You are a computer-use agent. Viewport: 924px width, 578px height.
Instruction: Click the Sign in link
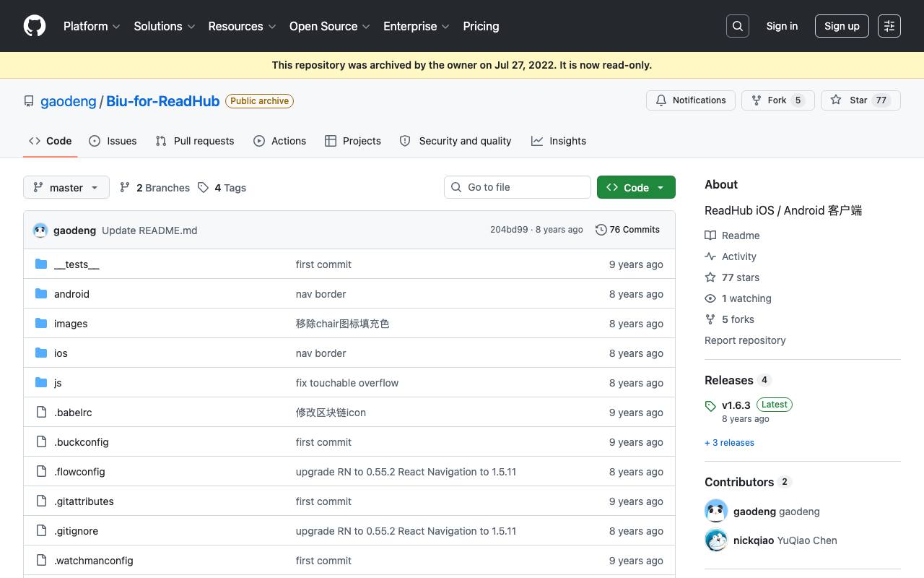click(x=782, y=26)
